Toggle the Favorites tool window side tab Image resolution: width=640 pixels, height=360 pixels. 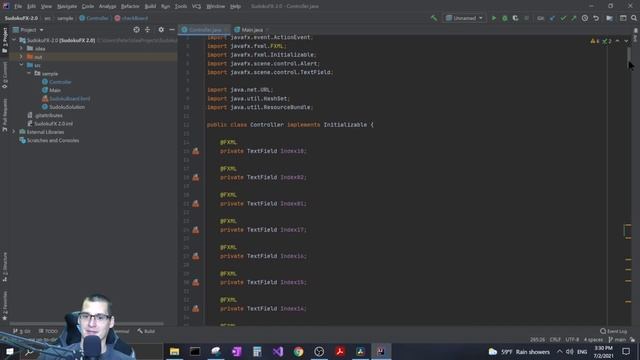coord(4,305)
